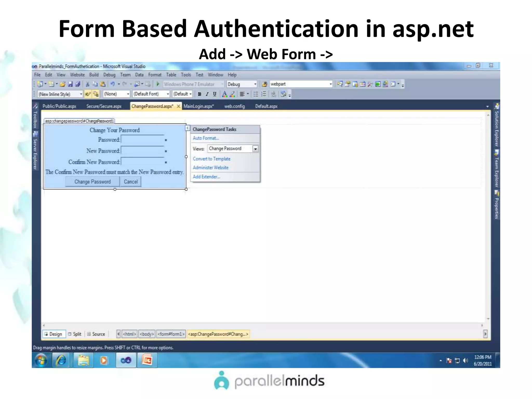Viewport: 532px width, 399px height.
Task: Click the numbered list icon
Action: [264, 94]
